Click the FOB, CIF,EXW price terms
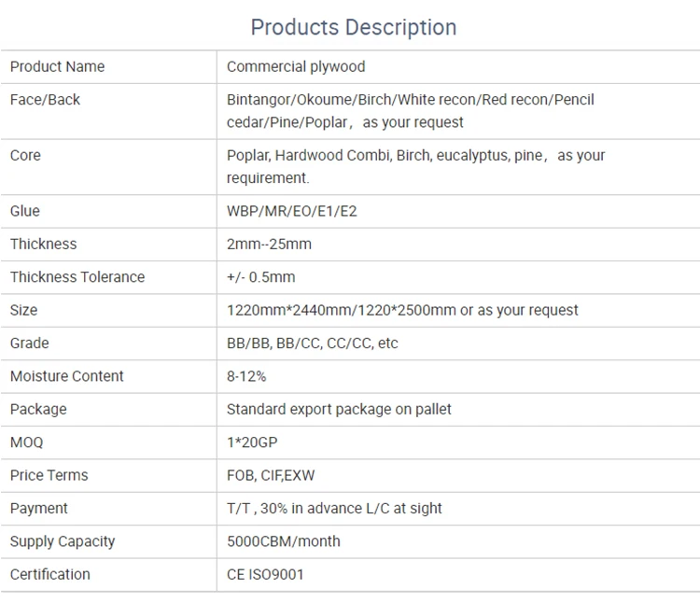Image resolution: width=700 pixels, height=603 pixels. (x=271, y=475)
